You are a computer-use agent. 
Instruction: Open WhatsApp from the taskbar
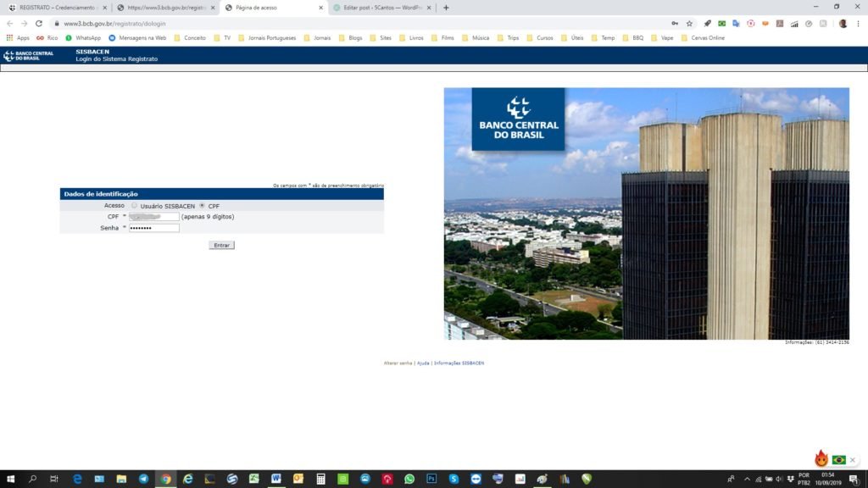[x=409, y=479]
